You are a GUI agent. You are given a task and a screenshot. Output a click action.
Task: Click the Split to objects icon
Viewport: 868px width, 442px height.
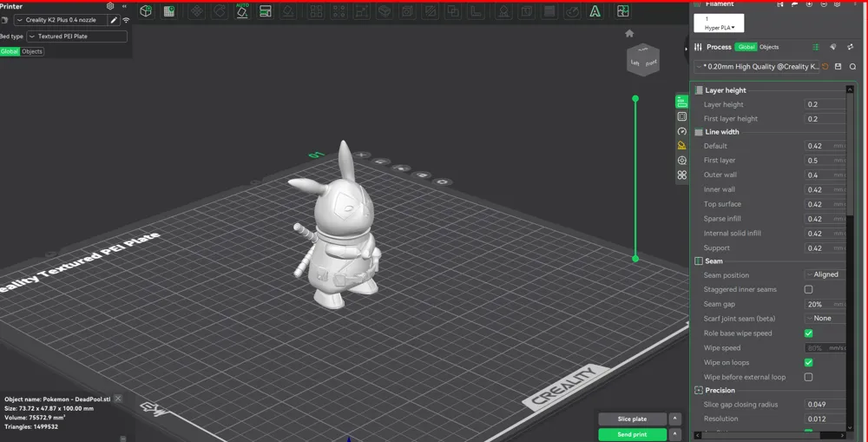(x=316, y=11)
